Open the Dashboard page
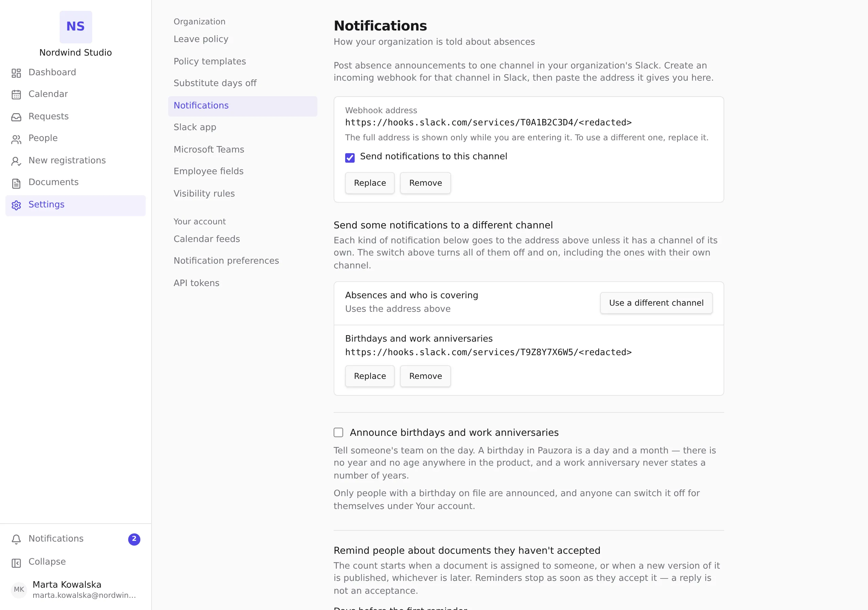The image size is (868, 610). click(76, 73)
